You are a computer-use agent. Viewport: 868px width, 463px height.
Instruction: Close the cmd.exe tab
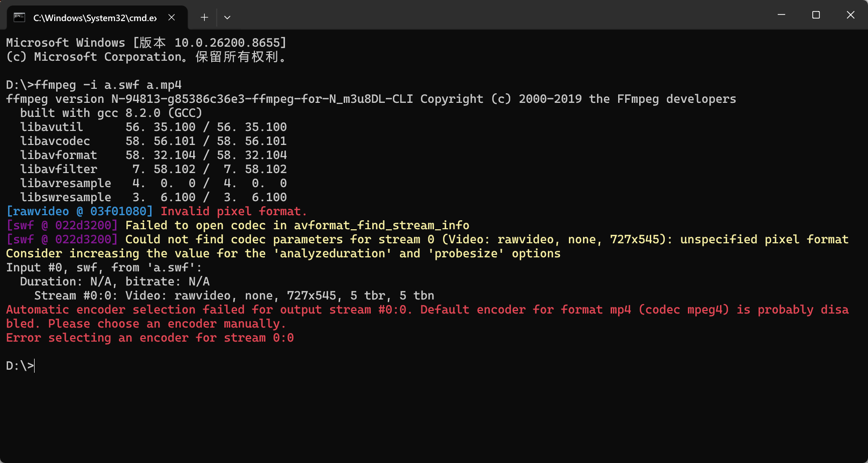click(x=172, y=18)
